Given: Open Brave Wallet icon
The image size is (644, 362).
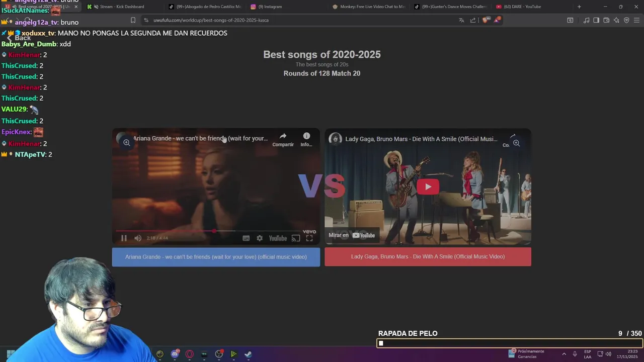Looking at the screenshot, I should coord(606,20).
